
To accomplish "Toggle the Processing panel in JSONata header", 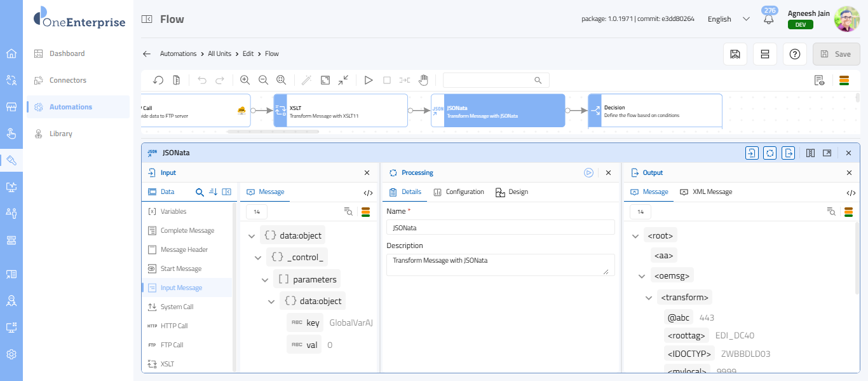I will click(770, 153).
